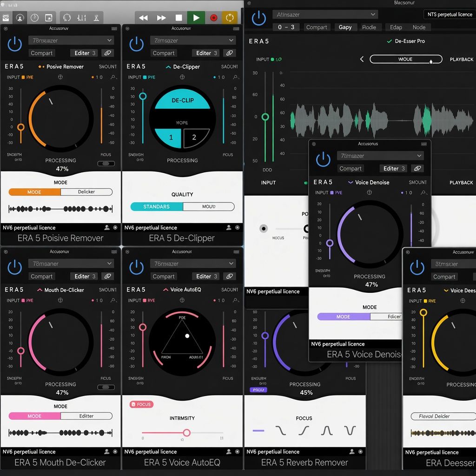Click the clock icon in the toolbar

34,18
